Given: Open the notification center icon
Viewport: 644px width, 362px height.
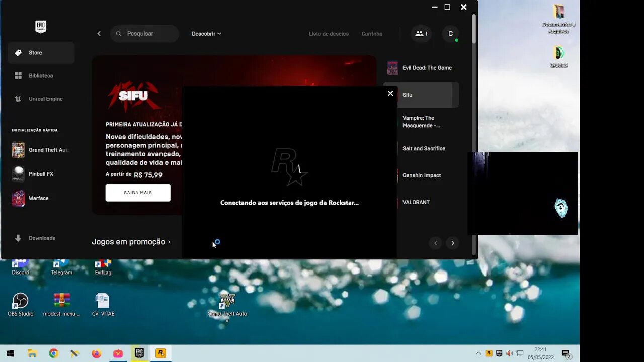Looking at the screenshot, I should 566,353.
